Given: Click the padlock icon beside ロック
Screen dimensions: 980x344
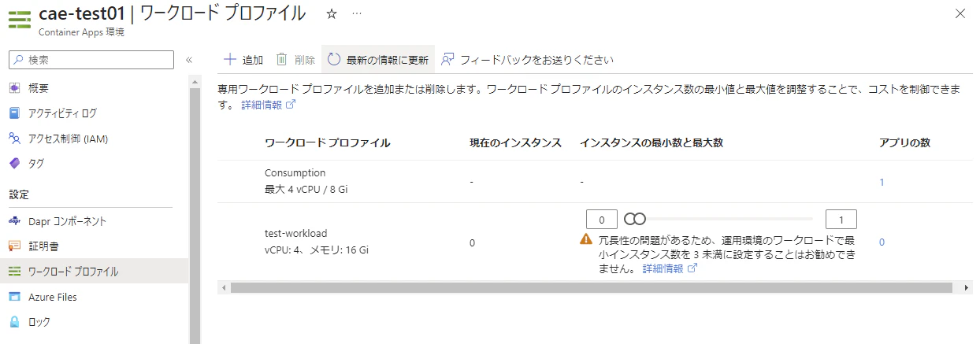Looking at the screenshot, I should (14, 322).
